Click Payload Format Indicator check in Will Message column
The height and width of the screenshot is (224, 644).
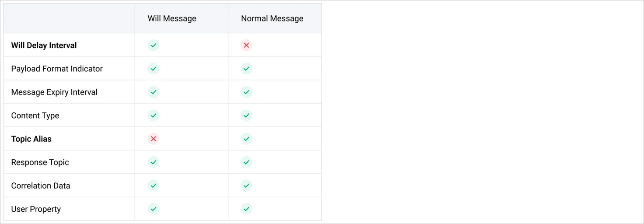153,69
